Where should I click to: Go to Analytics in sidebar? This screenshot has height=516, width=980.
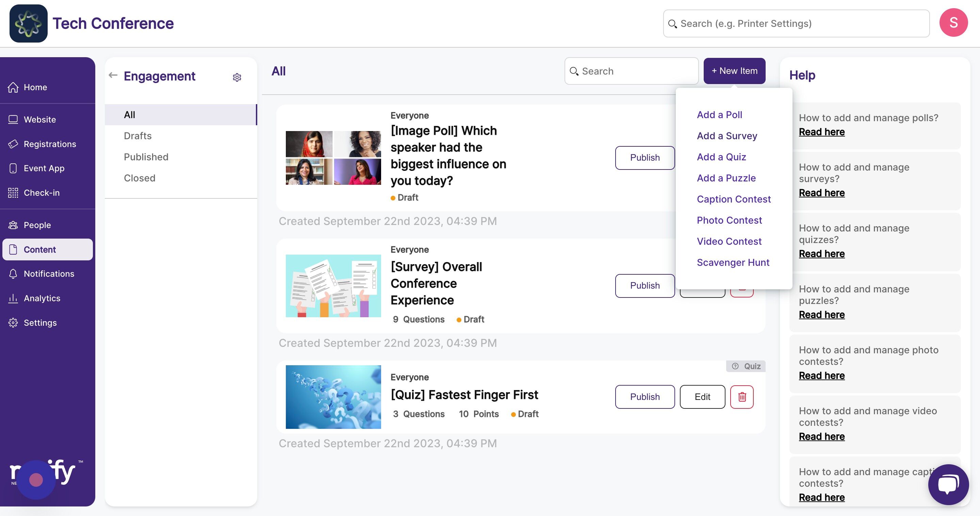pos(42,298)
